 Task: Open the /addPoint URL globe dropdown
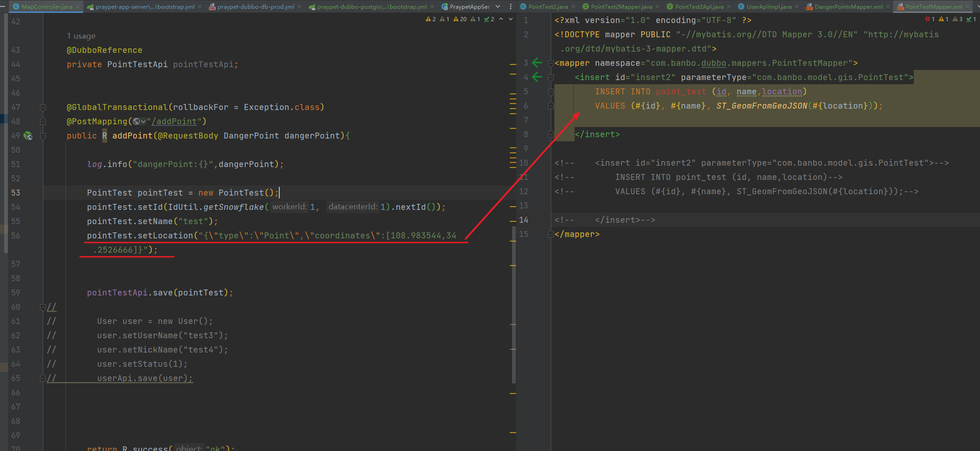[x=139, y=121]
